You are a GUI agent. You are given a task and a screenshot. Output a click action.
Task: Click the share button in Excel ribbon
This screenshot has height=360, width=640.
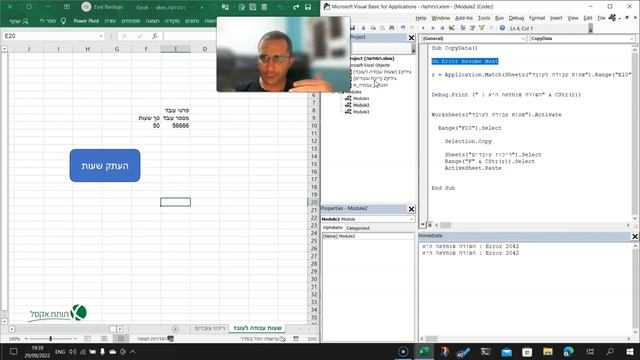pyautogui.click(x=19, y=21)
